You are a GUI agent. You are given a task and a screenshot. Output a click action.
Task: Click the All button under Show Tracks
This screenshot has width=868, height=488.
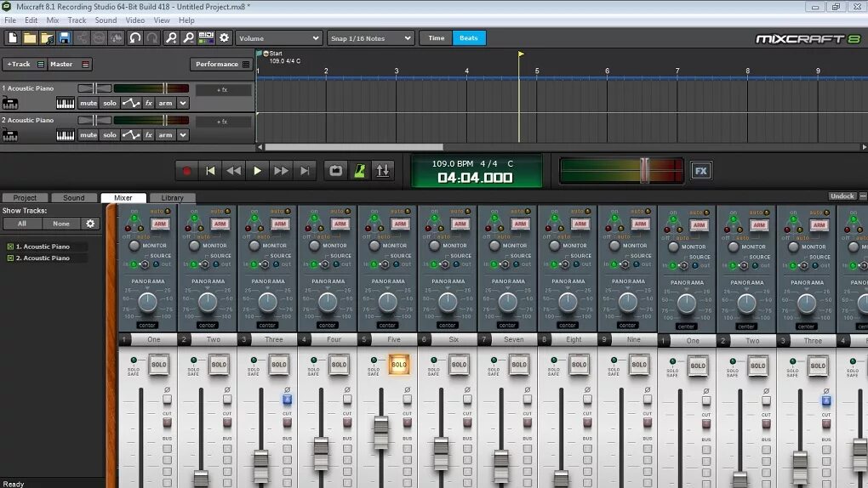21,224
